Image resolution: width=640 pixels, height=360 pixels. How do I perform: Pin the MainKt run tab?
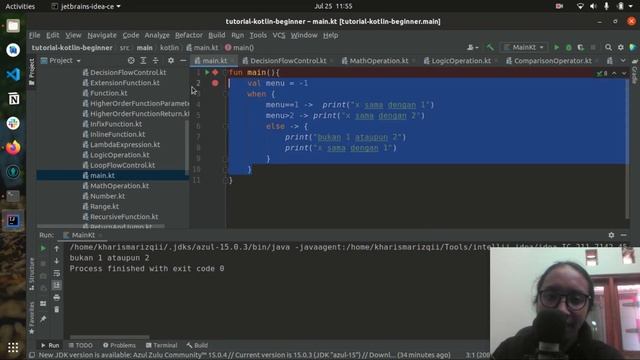click(x=43, y=319)
